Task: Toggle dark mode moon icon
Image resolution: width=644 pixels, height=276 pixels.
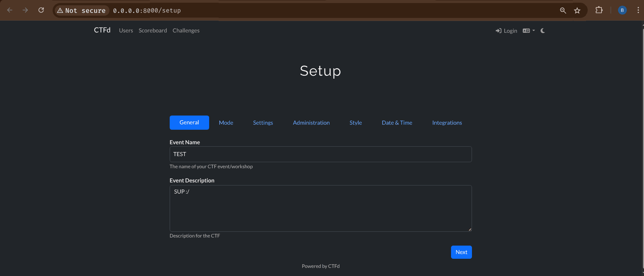Action: (x=542, y=31)
